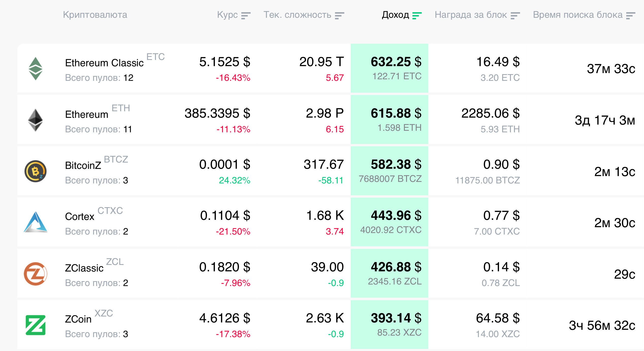The image size is (644, 351).
Task: Click the Ethereum diamond logo
Action: pos(35,120)
